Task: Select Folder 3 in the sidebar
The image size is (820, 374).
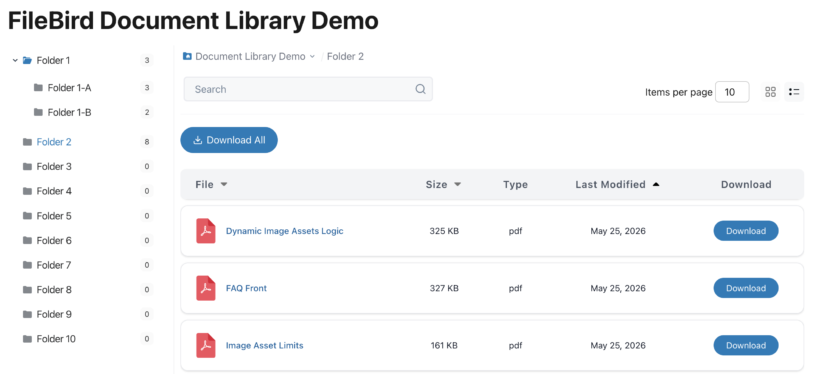Action: 54,167
